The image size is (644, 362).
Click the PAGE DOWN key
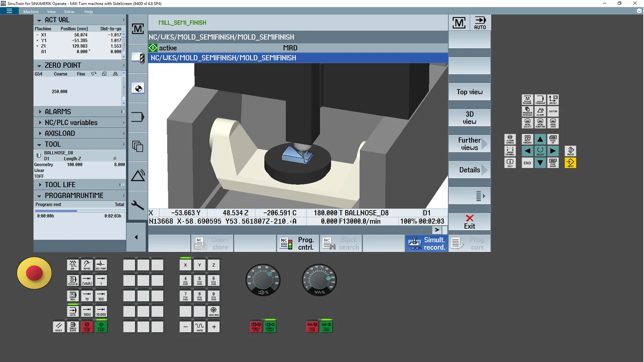click(553, 163)
